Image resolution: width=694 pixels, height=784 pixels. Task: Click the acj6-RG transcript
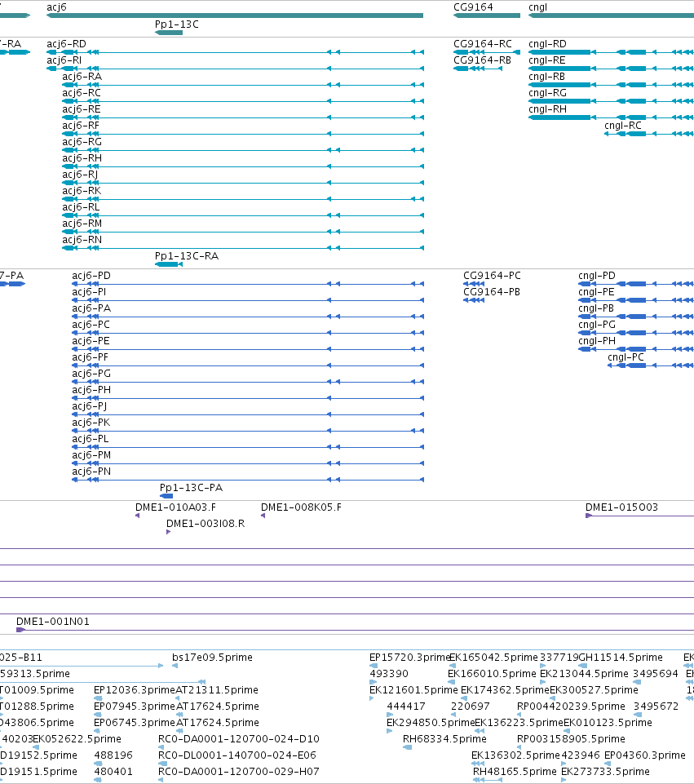[x=82, y=142]
